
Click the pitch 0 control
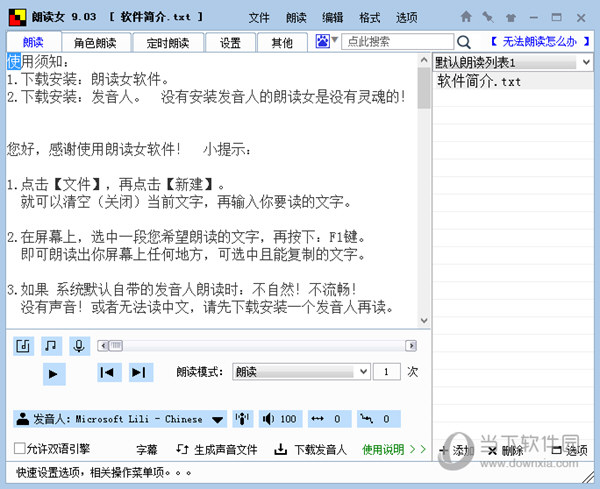378,419
